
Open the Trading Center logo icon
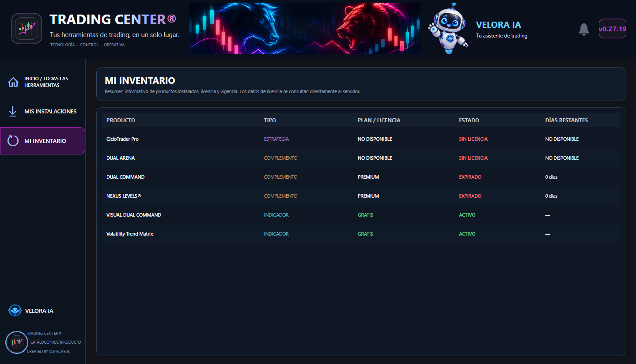(x=26, y=28)
